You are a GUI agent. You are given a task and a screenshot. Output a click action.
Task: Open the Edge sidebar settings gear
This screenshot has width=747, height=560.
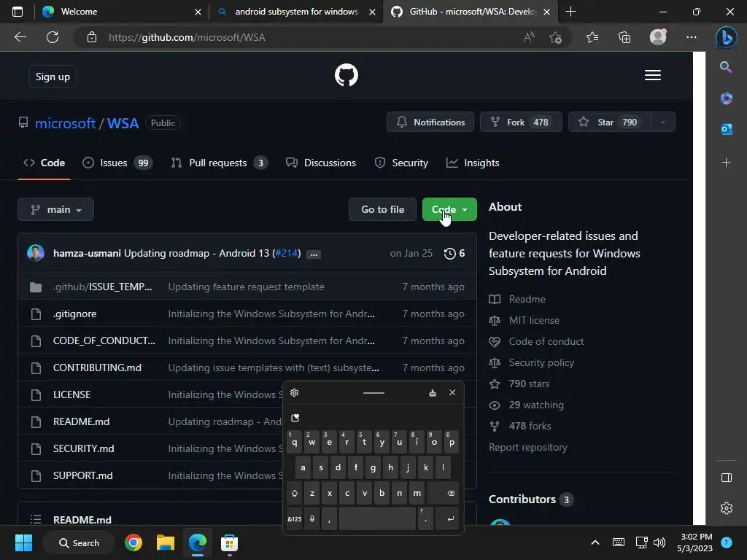(726, 508)
